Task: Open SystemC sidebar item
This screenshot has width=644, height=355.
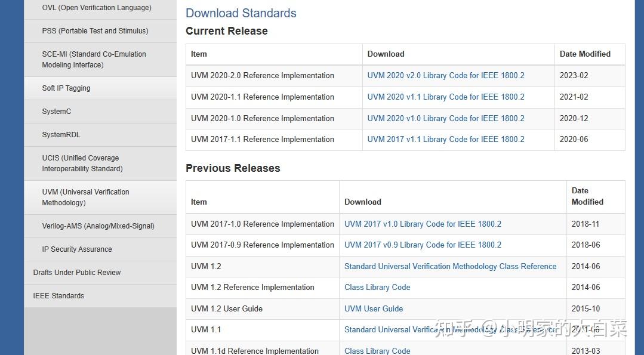Action: (56, 112)
